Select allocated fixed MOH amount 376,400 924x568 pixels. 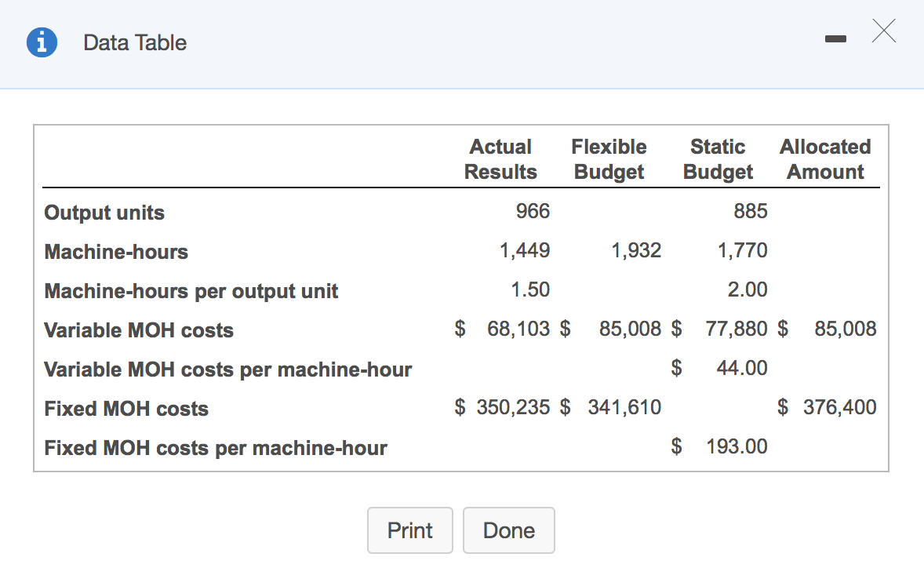[x=840, y=407]
